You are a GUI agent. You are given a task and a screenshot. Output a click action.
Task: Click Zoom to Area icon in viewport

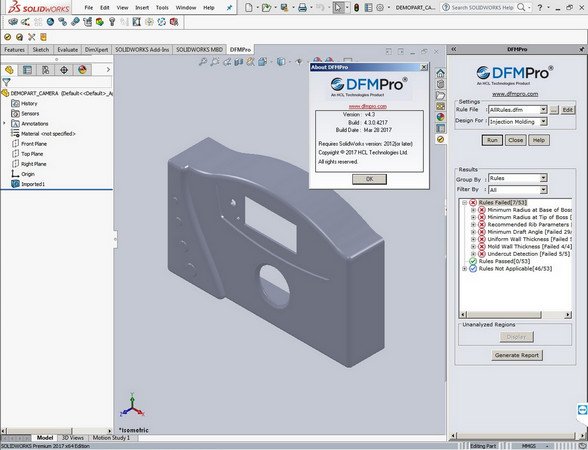(215, 62)
